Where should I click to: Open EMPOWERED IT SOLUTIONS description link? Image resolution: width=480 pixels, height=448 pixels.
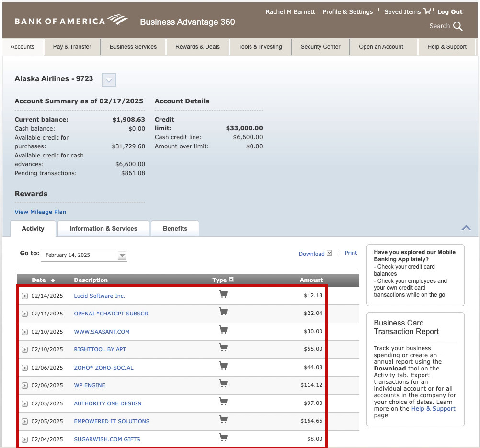[112, 421]
